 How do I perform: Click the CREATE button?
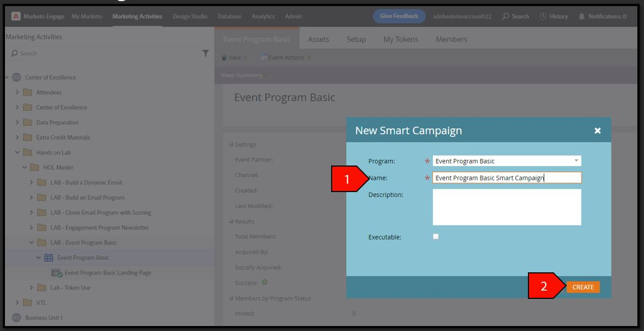tap(583, 287)
